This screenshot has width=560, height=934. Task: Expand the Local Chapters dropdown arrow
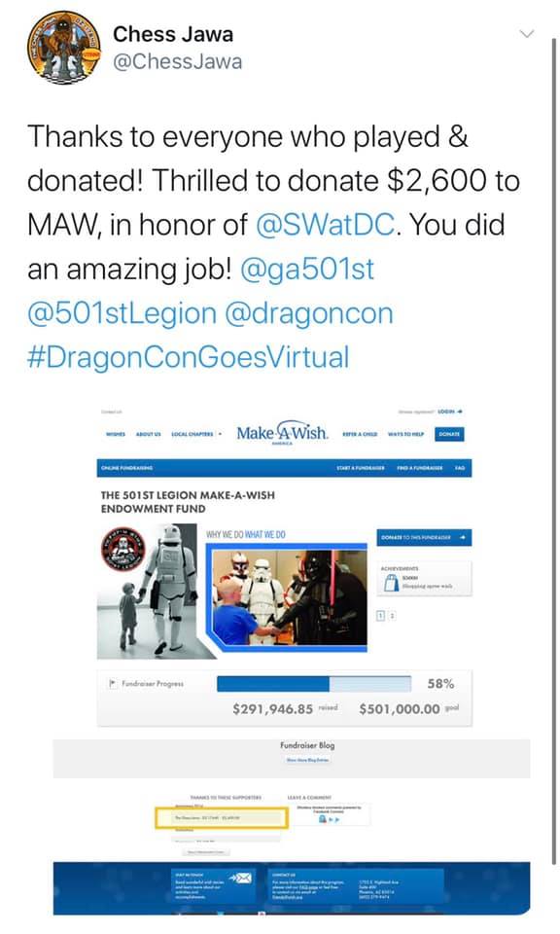tap(220, 434)
